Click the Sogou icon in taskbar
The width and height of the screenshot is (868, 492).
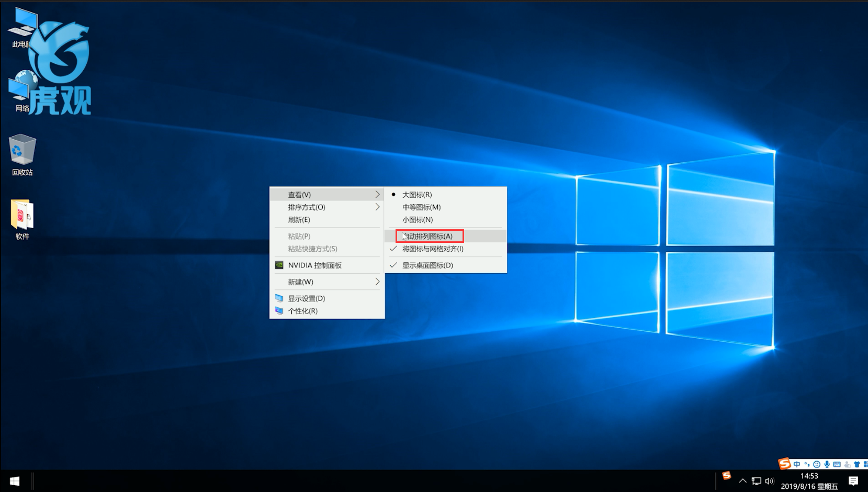pyautogui.click(x=727, y=476)
